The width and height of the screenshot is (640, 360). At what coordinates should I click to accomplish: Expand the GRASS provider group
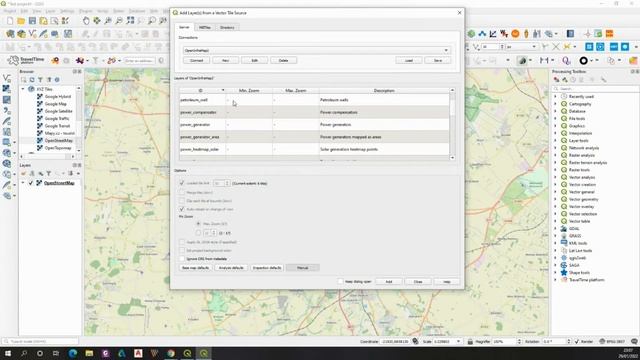tap(555, 236)
